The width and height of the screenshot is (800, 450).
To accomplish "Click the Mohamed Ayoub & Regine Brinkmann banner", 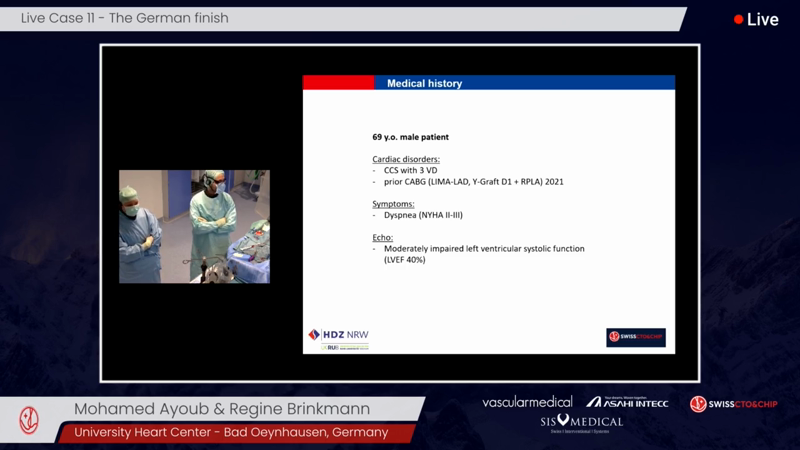I will click(222, 409).
